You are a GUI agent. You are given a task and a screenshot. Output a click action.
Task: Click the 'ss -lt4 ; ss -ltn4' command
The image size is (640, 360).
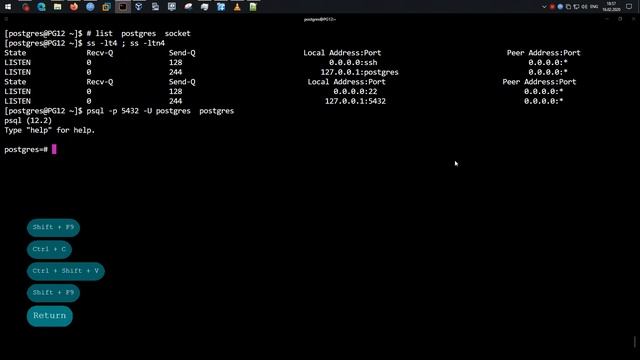pos(126,43)
